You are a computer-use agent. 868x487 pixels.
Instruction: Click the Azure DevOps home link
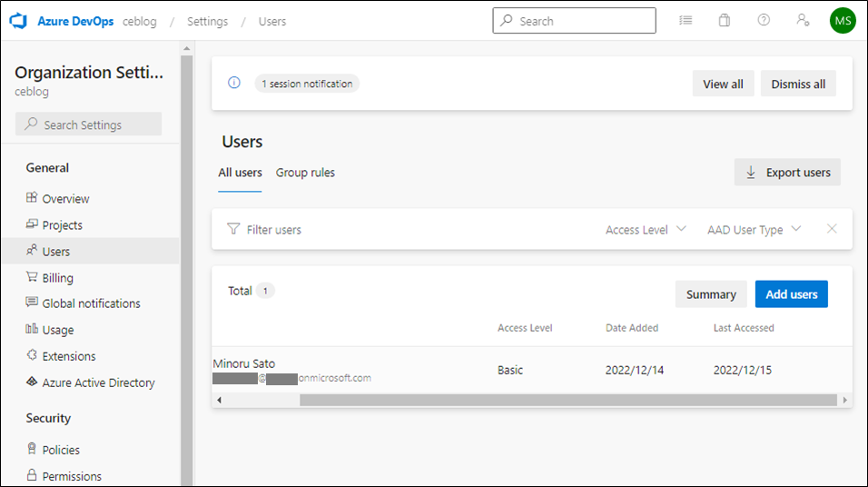(x=75, y=21)
